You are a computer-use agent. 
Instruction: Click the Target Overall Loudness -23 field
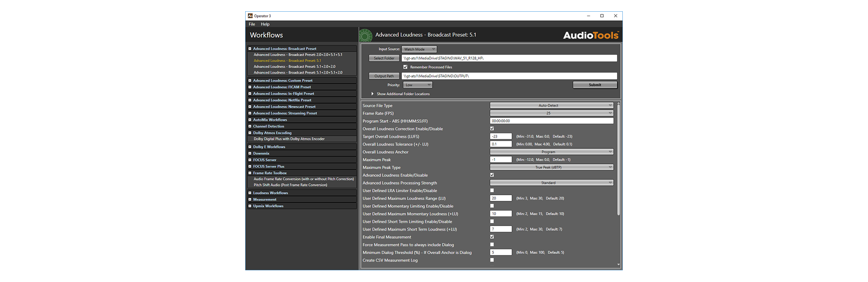tap(501, 136)
